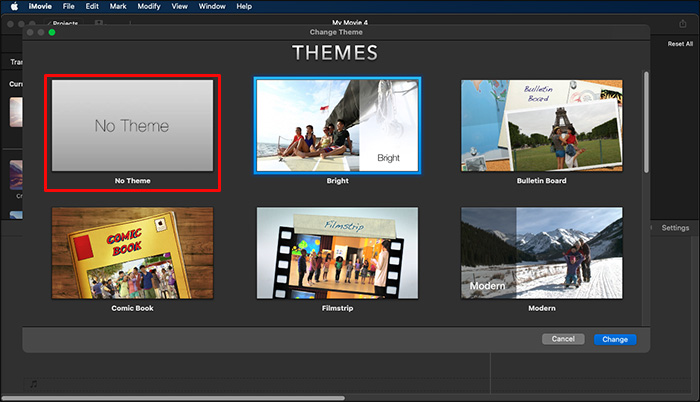Viewport: 700px width, 402px height.
Task: Open the Mark menu
Action: click(x=117, y=6)
